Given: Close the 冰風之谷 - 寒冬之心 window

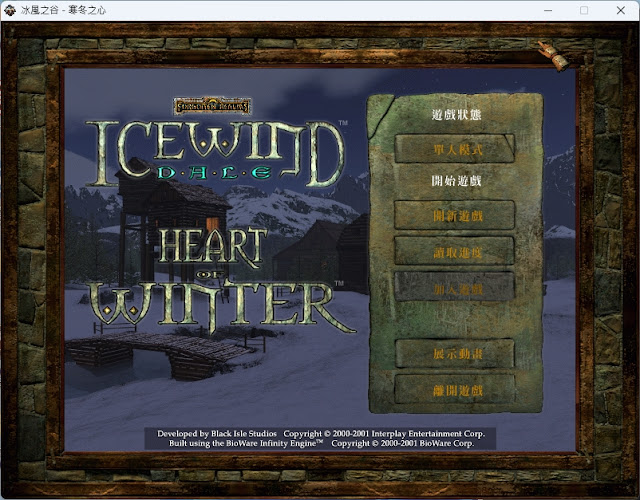Looking at the screenshot, I should pos(621,10).
